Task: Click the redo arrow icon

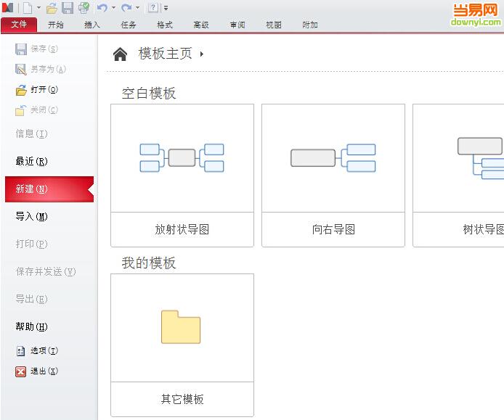Action: tap(126, 8)
